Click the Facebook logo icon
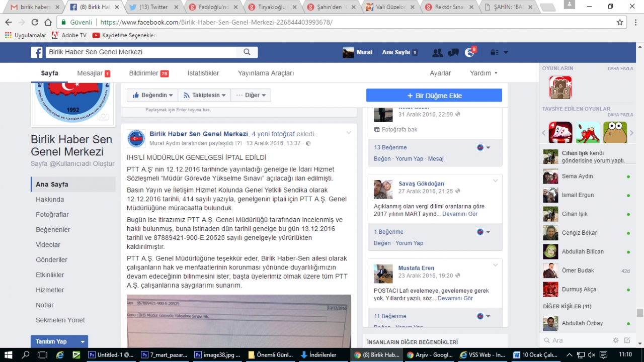The image size is (644, 362). click(37, 52)
